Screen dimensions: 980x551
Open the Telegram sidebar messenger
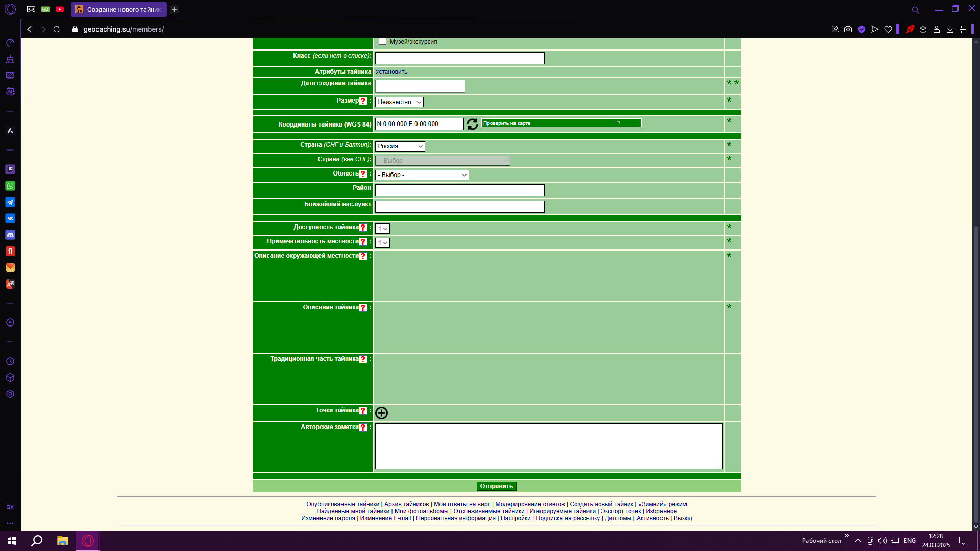[x=10, y=202]
